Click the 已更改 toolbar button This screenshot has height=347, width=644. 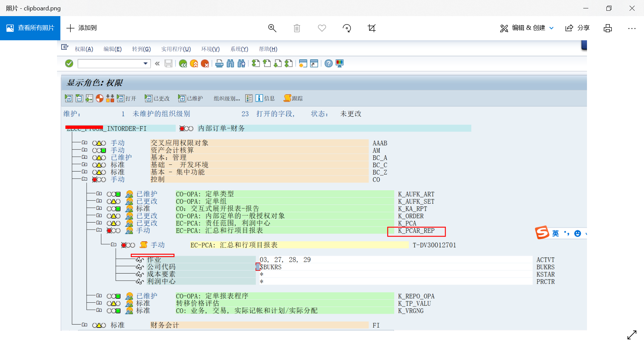click(157, 98)
